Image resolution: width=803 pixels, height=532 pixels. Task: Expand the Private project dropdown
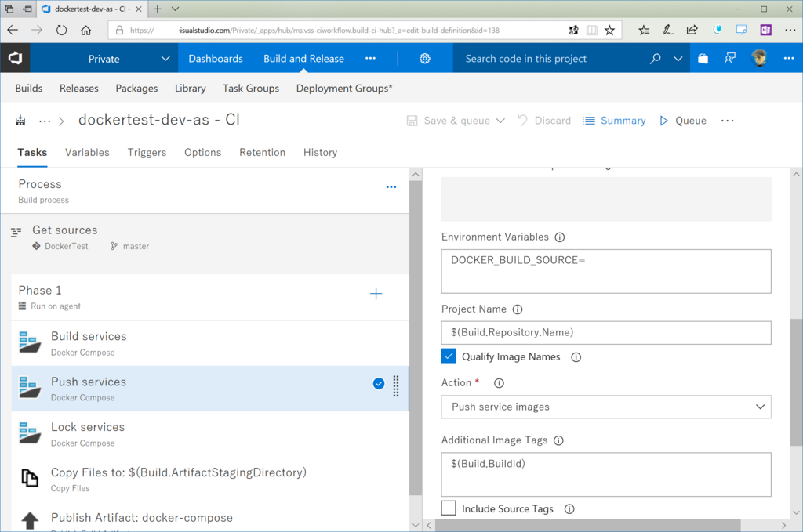[165, 58]
